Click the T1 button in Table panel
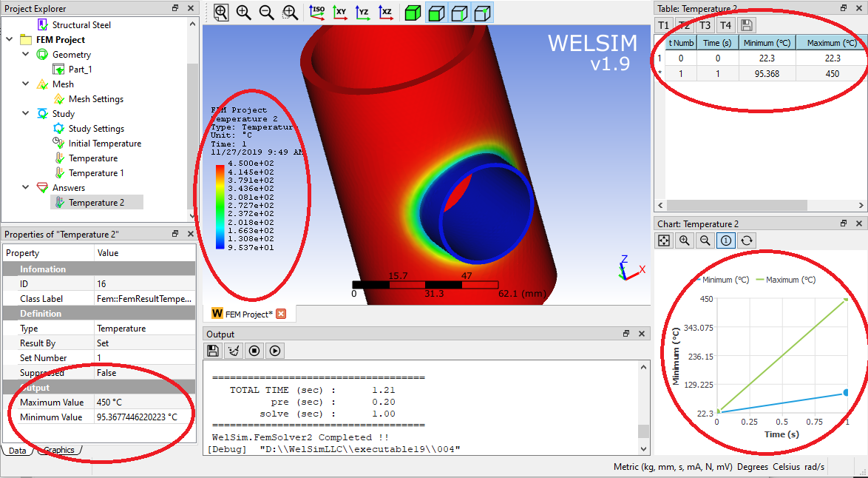Viewport: 868px width, 478px height. 664,25
